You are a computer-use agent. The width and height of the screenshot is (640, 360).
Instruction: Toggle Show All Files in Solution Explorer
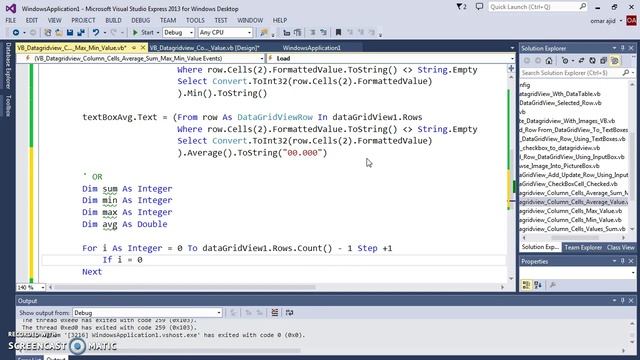click(615, 61)
